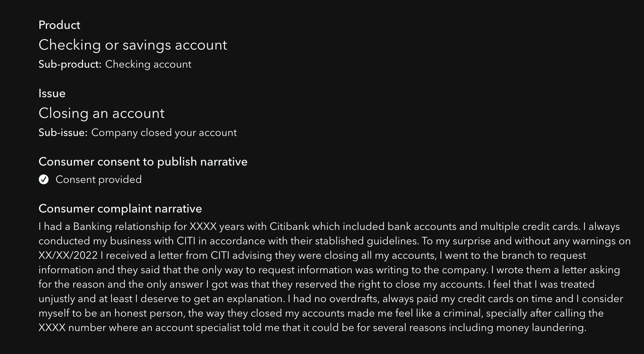Image resolution: width=644 pixels, height=354 pixels.
Task: Select the 'Consent provided' text label
Action: pos(98,180)
